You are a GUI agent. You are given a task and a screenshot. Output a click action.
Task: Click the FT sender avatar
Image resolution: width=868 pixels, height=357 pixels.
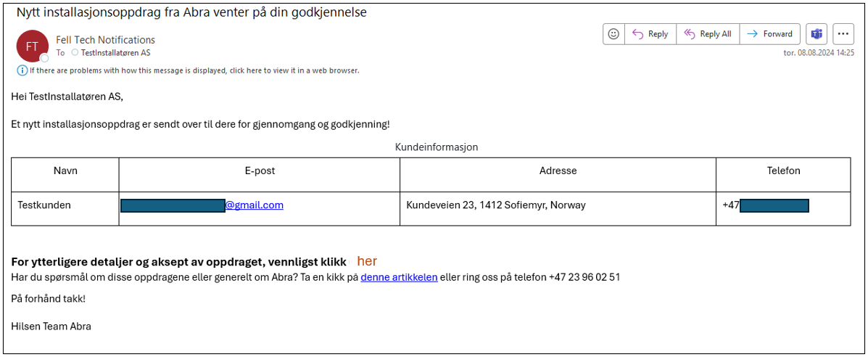[x=32, y=46]
